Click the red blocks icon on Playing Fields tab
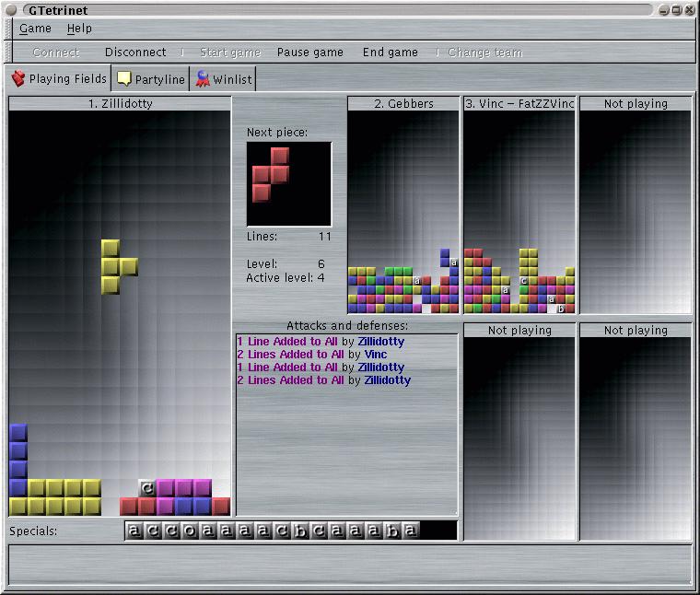The image size is (700, 595). point(18,79)
